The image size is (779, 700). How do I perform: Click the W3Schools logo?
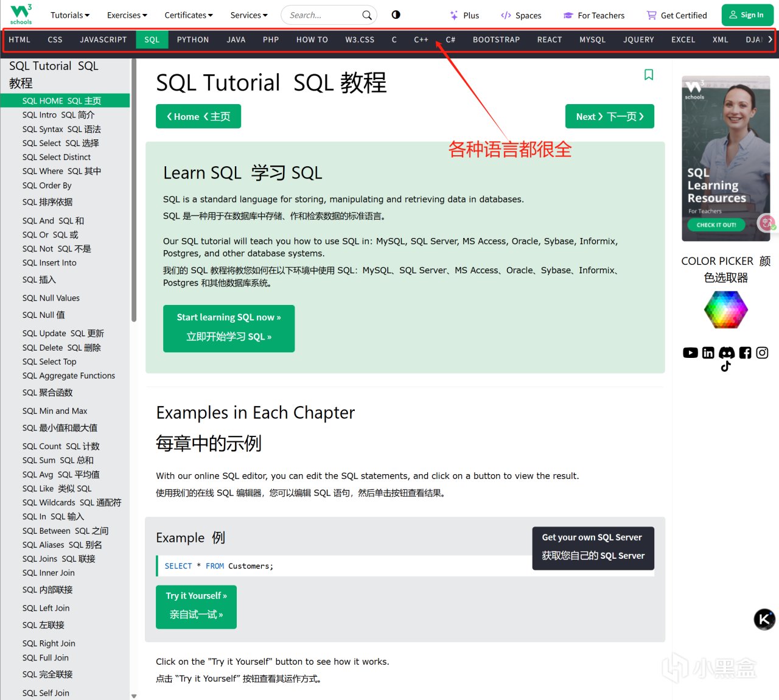coord(21,14)
